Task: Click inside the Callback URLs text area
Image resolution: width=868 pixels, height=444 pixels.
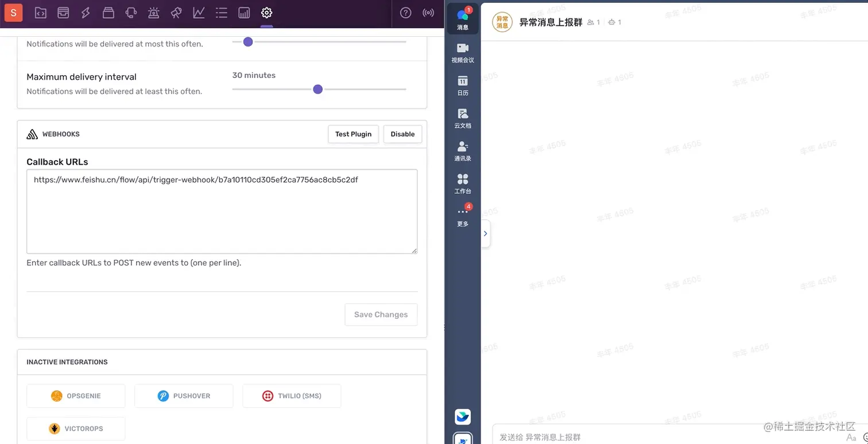Action: 222,212
